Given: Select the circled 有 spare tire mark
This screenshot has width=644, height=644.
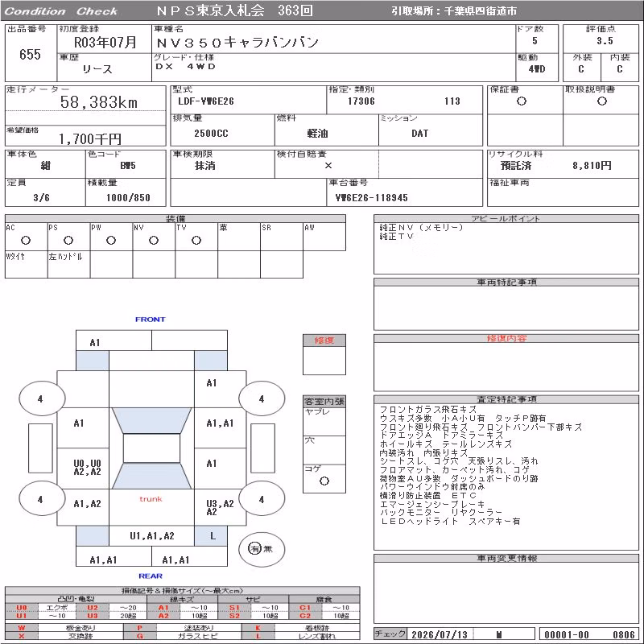Looking at the screenshot, I should pyautogui.click(x=254, y=548).
